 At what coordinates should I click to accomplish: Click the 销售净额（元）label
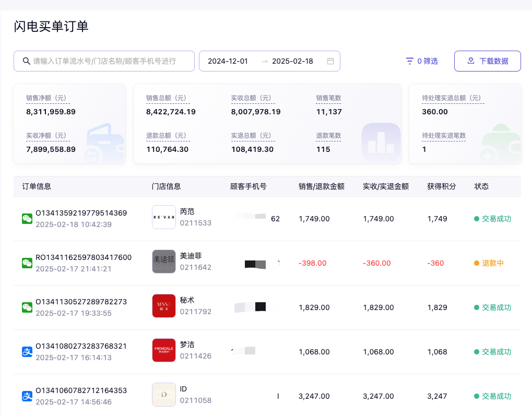pyautogui.click(x=47, y=98)
